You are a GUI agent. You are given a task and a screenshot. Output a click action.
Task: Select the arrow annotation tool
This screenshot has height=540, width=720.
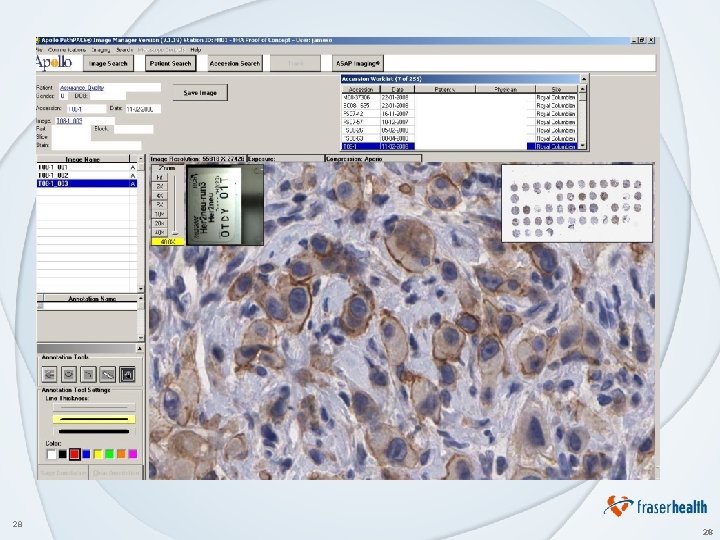coord(49,374)
